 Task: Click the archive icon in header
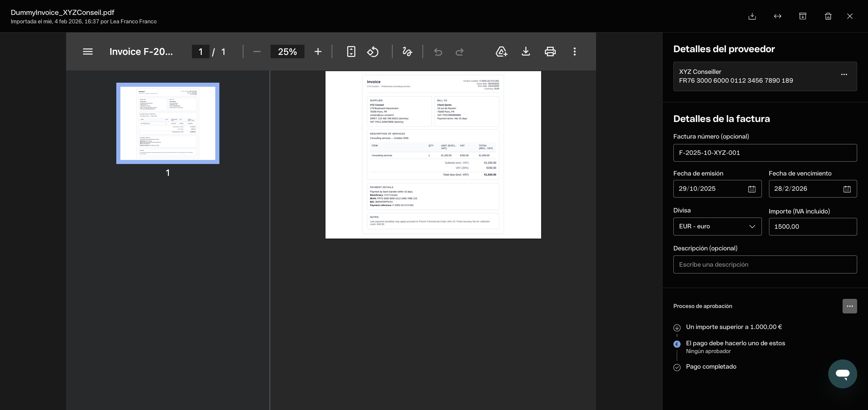click(803, 16)
